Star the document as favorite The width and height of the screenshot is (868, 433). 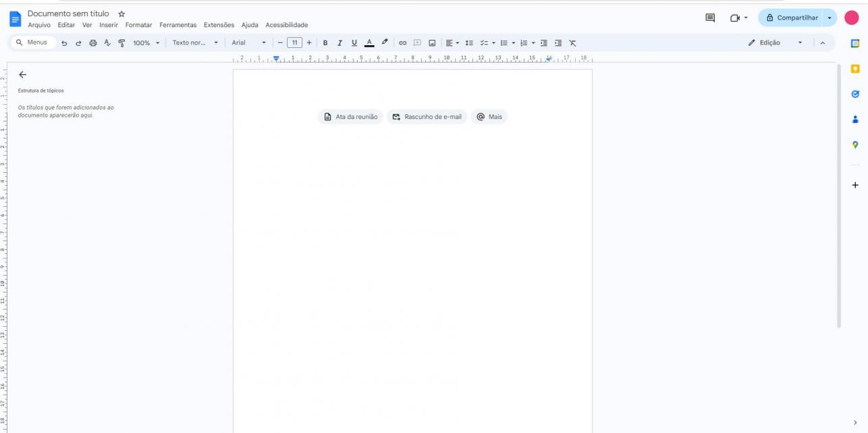tap(122, 14)
